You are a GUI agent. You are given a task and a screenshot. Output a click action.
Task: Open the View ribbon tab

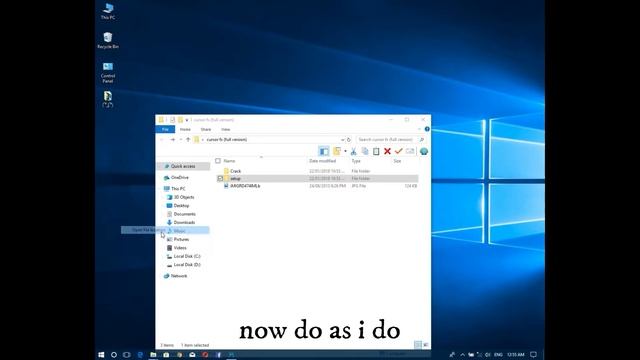tap(226, 129)
